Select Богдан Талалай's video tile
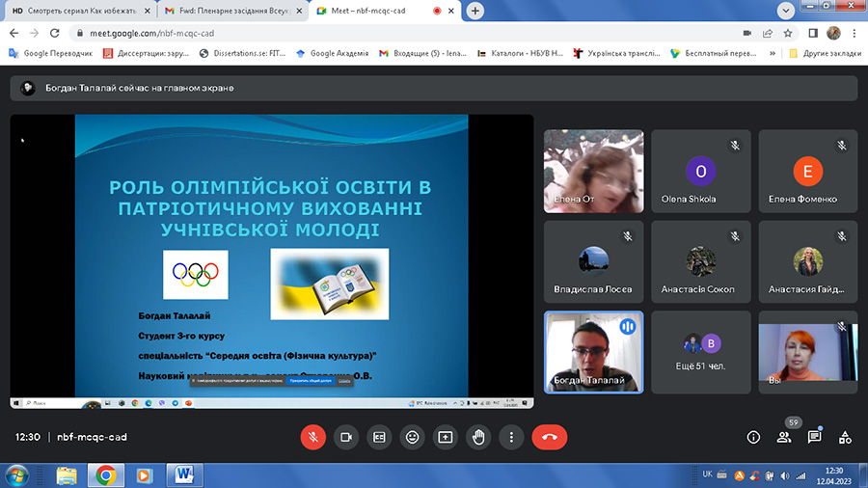The height and width of the screenshot is (488, 868). (592, 352)
